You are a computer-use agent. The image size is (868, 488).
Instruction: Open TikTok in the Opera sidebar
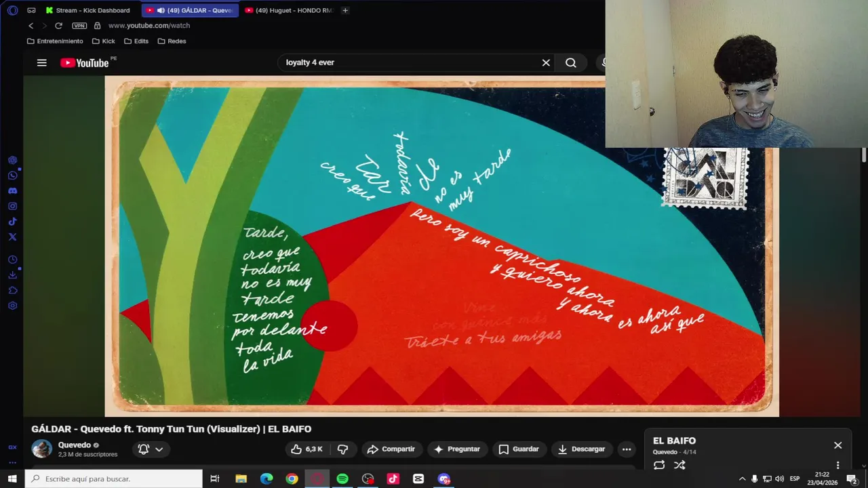[12, 222]
